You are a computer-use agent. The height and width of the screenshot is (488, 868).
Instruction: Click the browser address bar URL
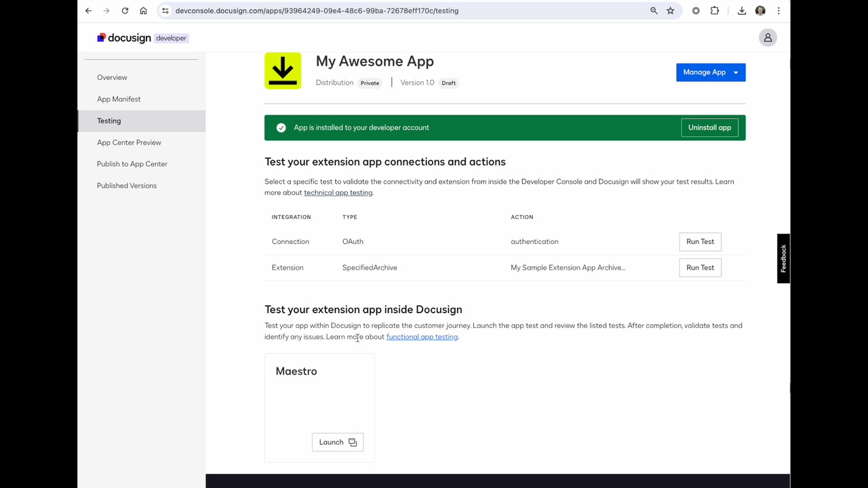tap(317, 11)
